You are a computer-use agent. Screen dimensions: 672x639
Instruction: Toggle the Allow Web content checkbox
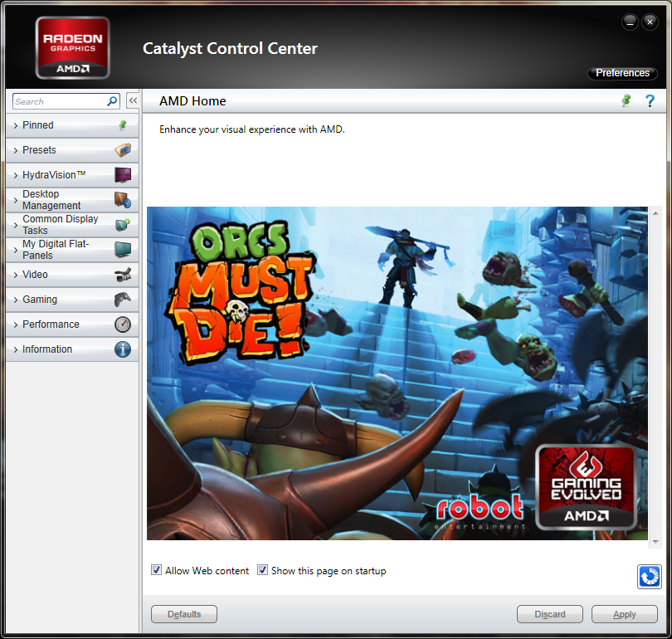156,570
